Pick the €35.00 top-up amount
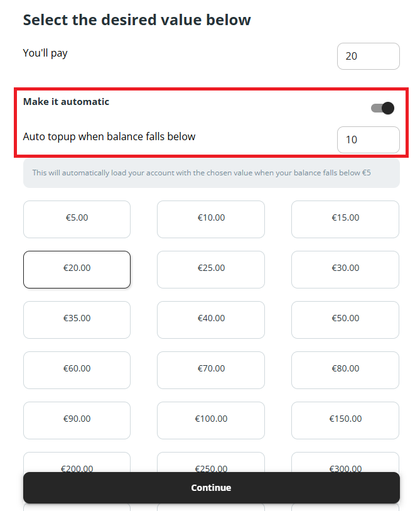Image resolution: width=420 pixels, height=511 pixels. (77, 319)
